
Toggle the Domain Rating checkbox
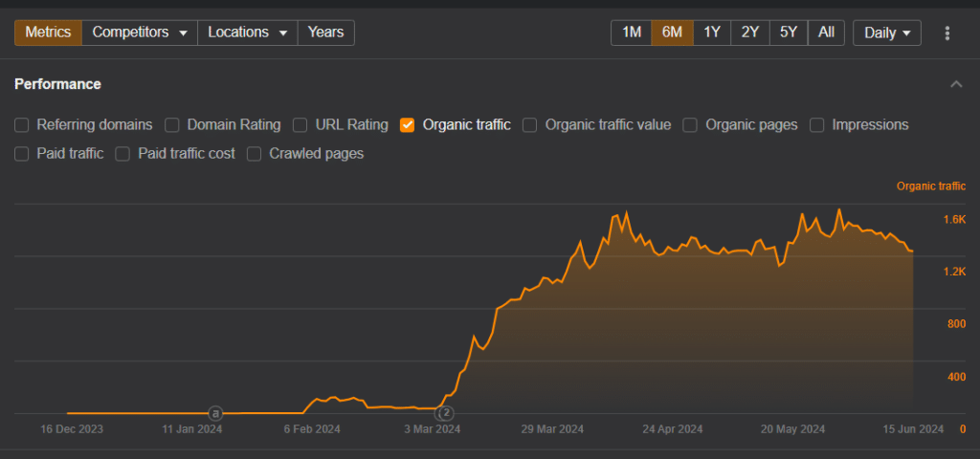[x=172, y=124]
